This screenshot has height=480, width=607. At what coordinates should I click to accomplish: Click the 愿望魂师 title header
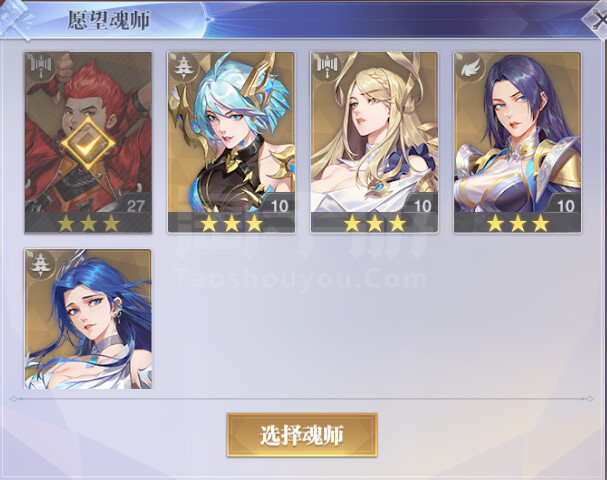tap(109, 20)
